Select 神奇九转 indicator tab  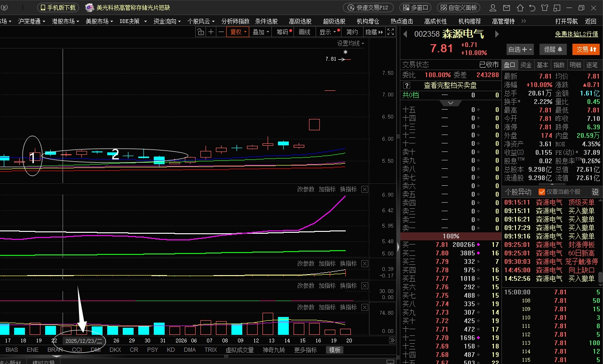click(x=274, y=350)
